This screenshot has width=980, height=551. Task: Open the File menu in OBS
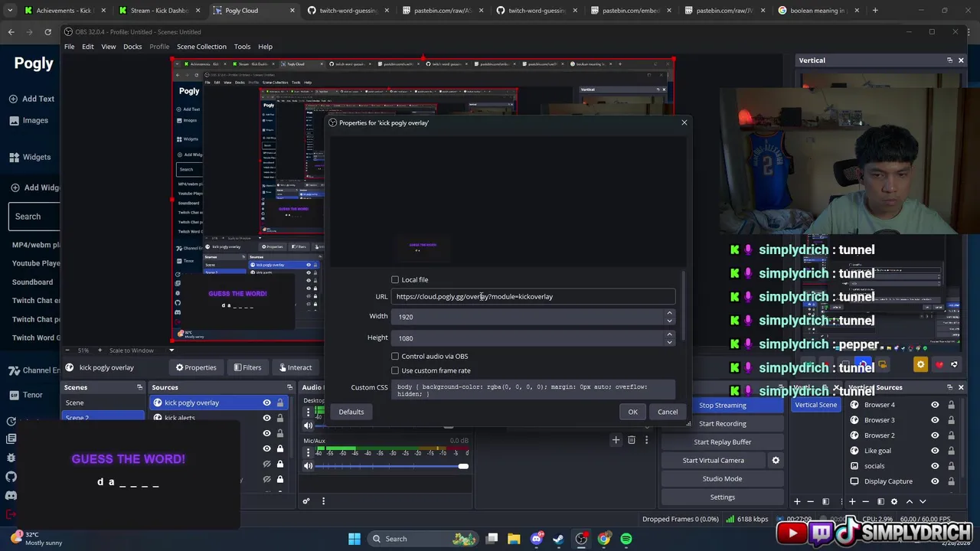69,47
